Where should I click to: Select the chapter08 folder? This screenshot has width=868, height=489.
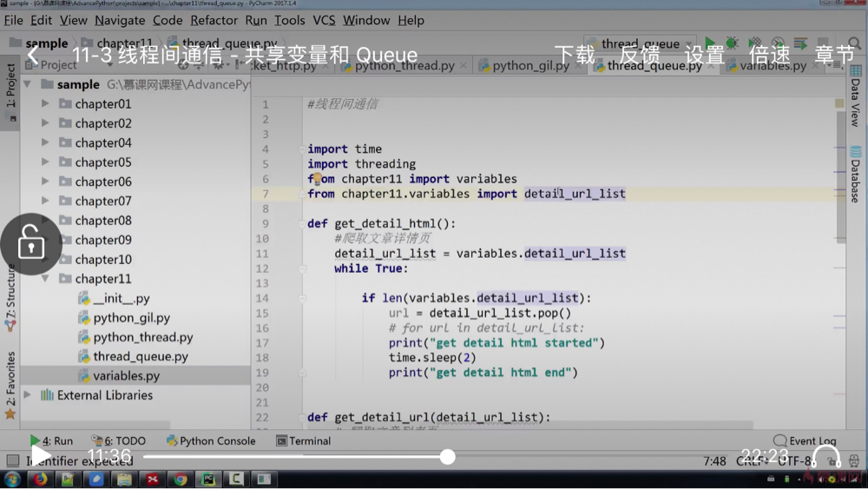click(x=103, y=221)
